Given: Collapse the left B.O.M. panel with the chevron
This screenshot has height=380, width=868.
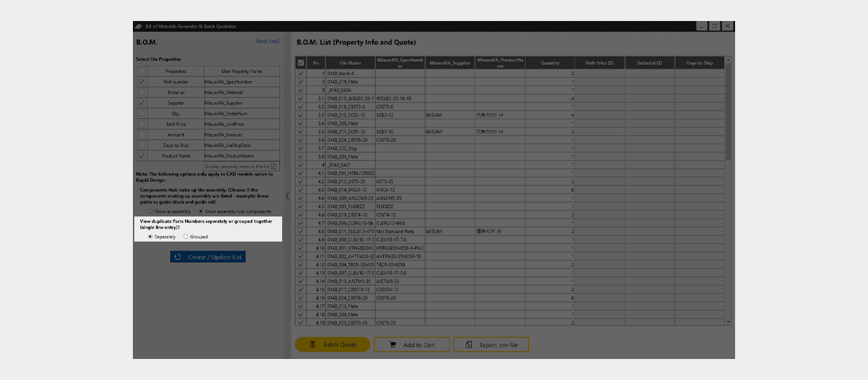Looking at the screenshot, I should point(287,196).
